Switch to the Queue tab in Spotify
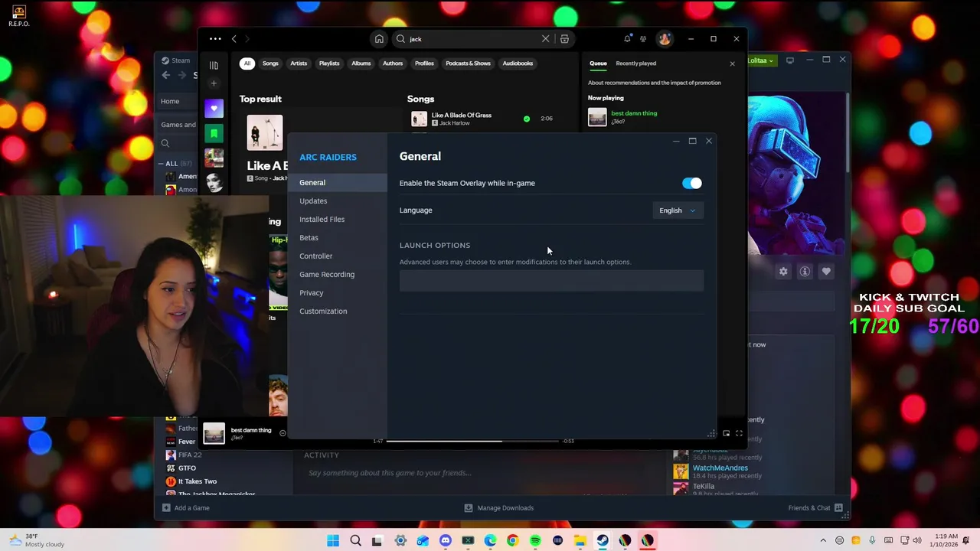The width and height of the screenshot is (980, 551). [598, 64]
